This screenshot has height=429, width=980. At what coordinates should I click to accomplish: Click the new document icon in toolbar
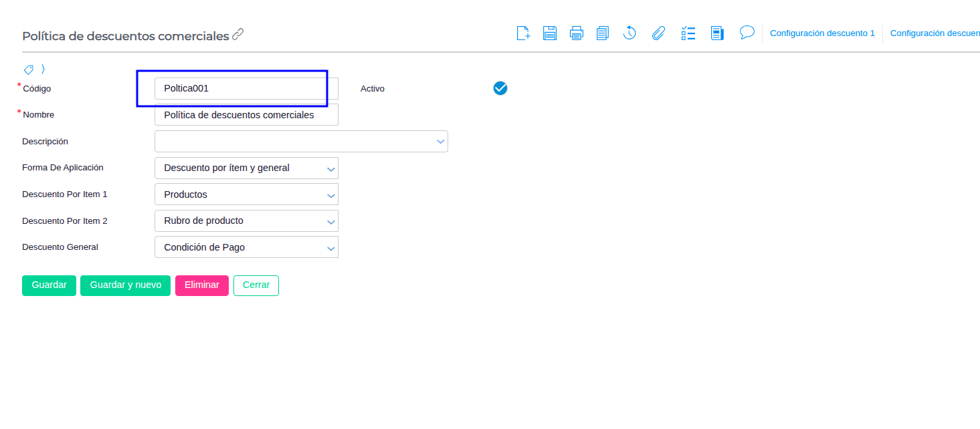(x=523, y=33)
